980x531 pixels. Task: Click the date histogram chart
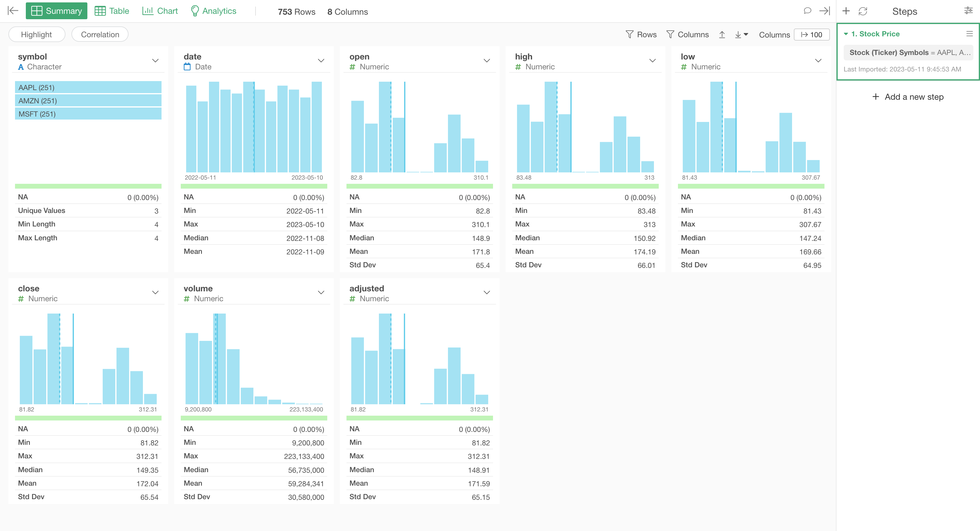(x=254, y=127)
